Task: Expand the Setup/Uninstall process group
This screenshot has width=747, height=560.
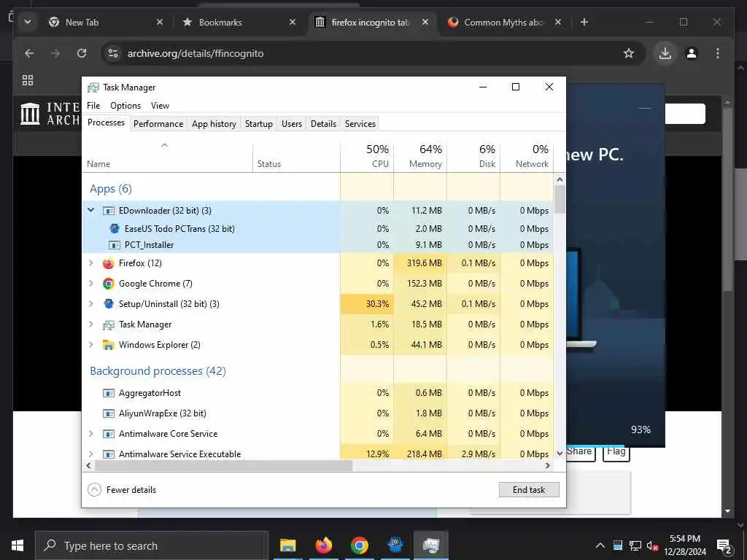Action: (91, 304)
